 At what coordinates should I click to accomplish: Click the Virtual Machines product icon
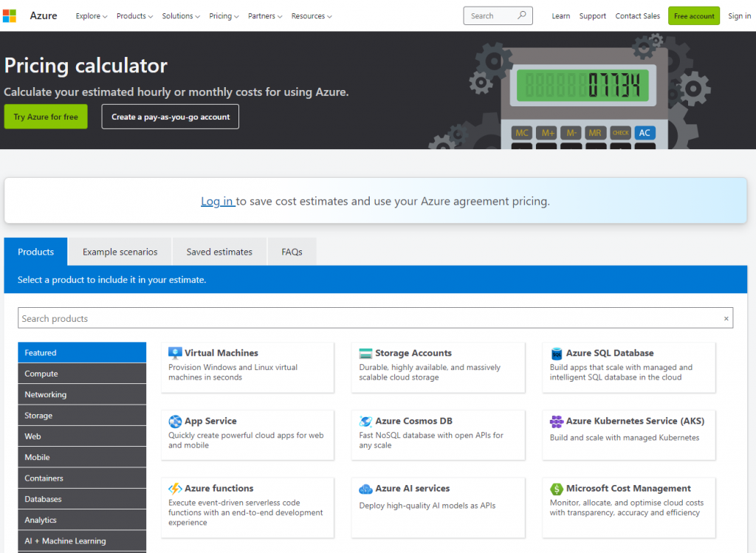click(175, 353)
